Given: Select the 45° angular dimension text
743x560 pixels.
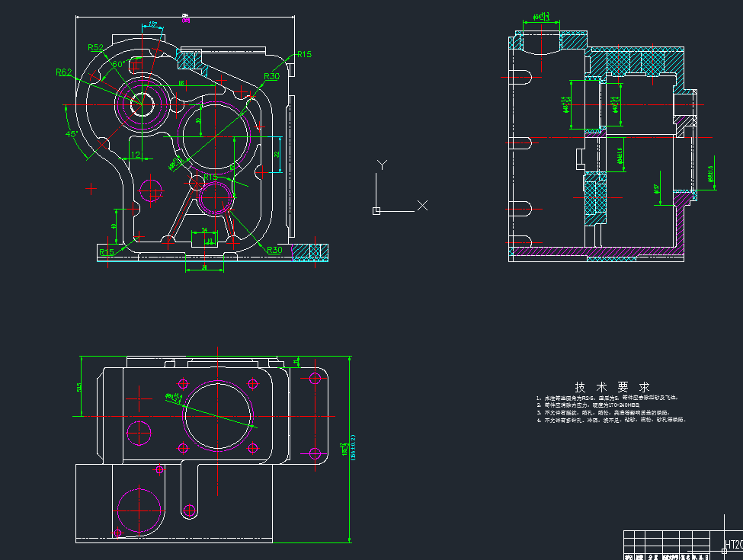Looking at the screenshot, I should [72, 134].
